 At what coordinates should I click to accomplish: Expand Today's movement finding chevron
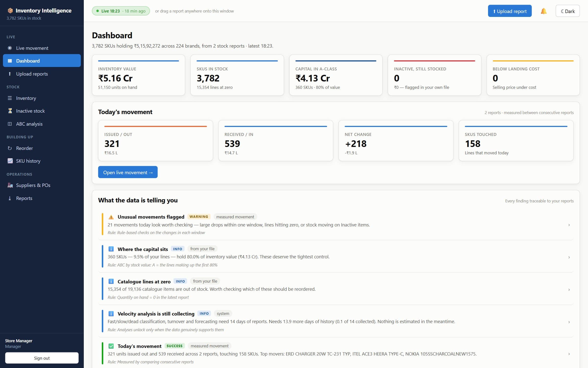coord(569,354)
